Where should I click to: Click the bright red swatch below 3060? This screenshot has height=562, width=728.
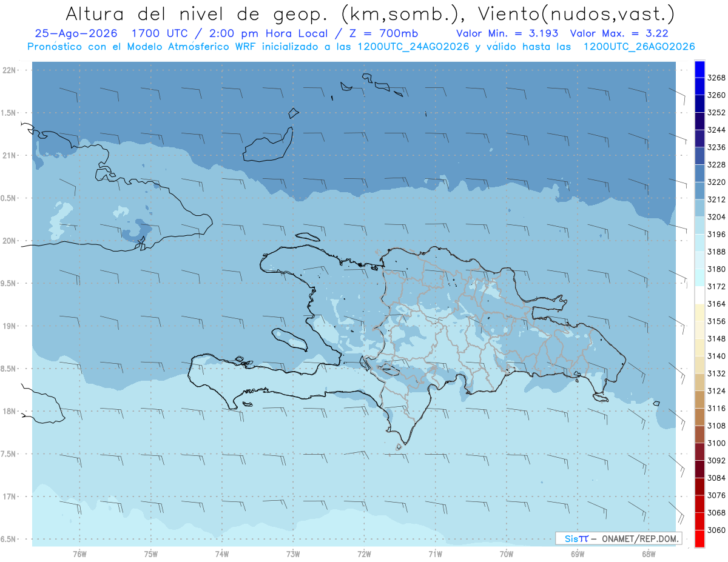pyautogui.click(x=699, y=539)
